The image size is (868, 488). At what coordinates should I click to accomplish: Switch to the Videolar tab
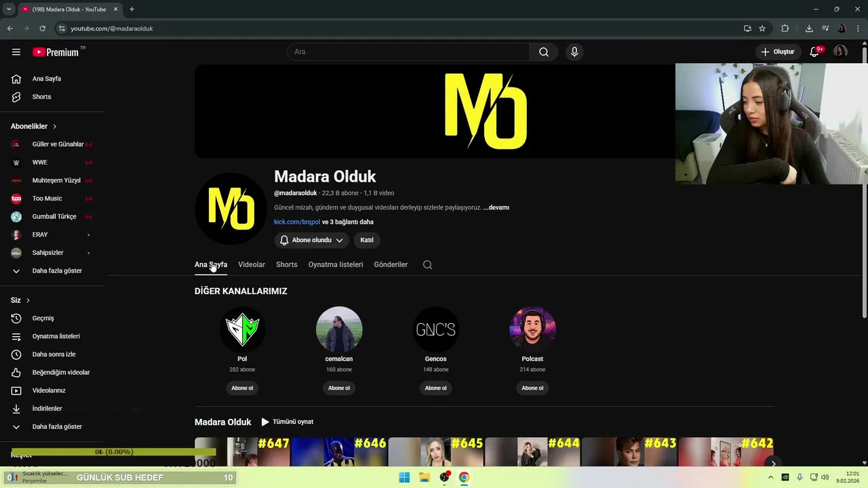pyautogui.click(x=252, y=265)
